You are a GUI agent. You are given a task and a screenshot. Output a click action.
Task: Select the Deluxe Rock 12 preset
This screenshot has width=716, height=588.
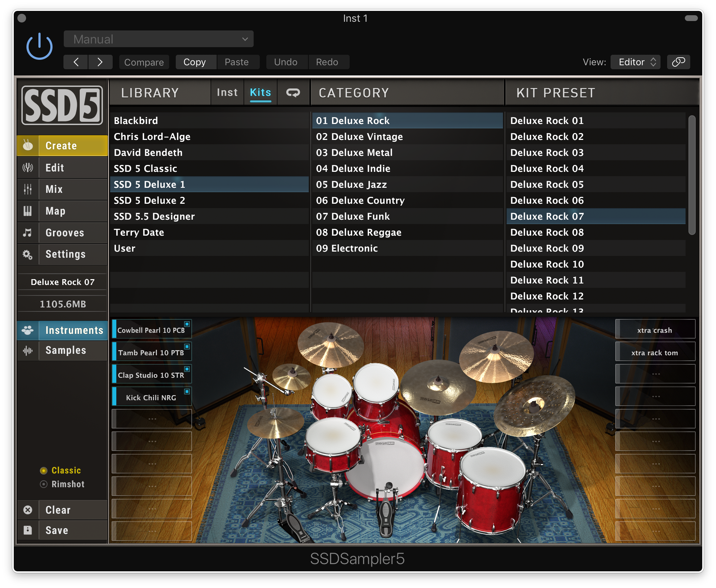click(x=596, y=296)
